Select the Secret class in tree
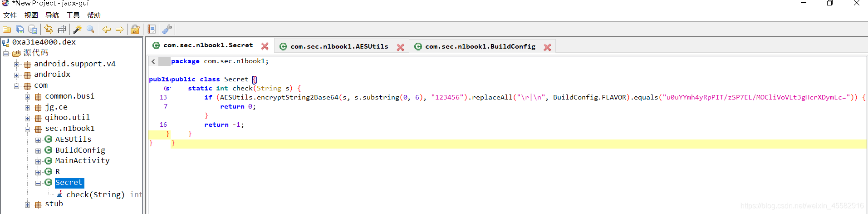Screen dimensions: 868x214 69,183
